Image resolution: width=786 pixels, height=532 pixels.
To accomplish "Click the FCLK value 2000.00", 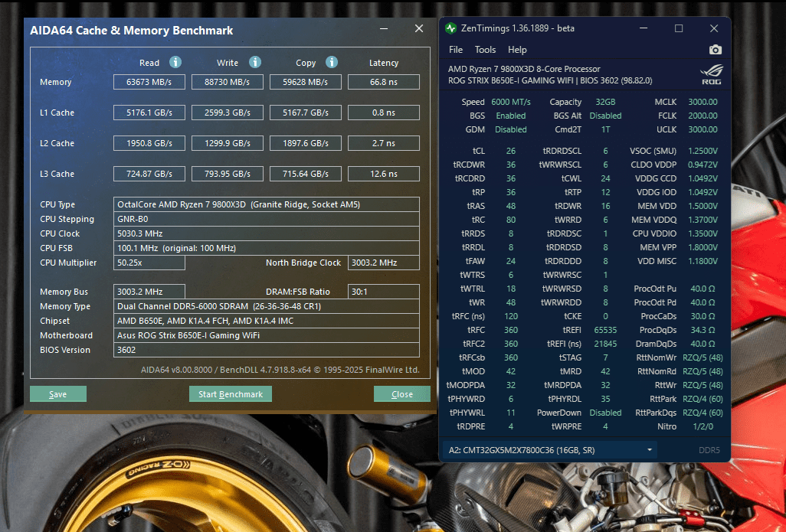I will click(x=702, y=116).
